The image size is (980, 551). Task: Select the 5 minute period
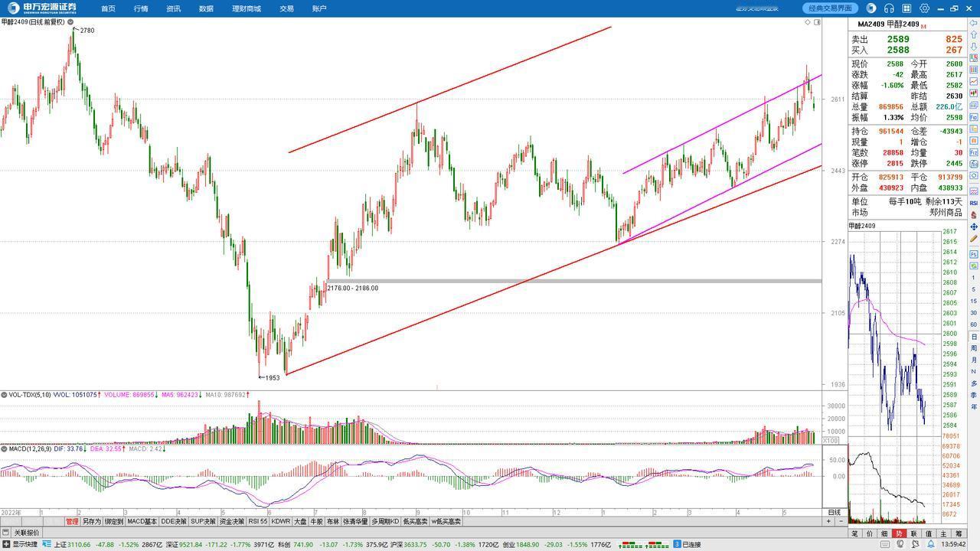point(974,289)
